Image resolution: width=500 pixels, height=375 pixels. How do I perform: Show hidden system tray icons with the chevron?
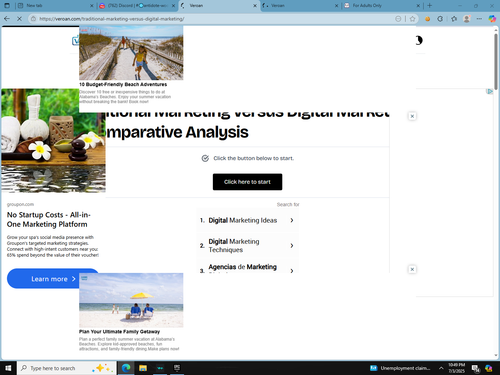tap(441, 368)
